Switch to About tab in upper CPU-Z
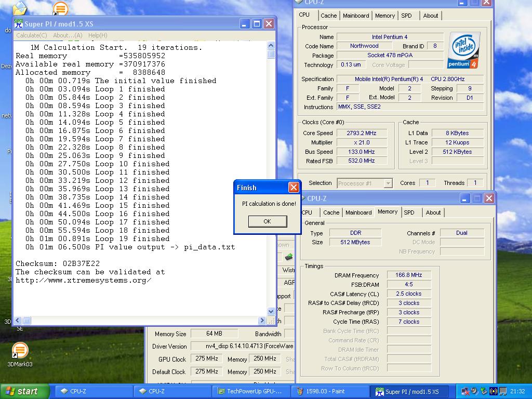 (x=431, y=16)
